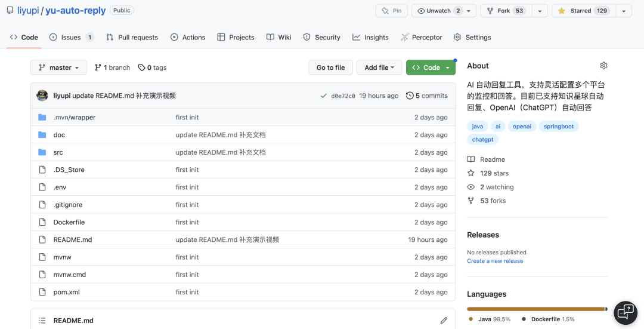Open the Add file dropdown

click(x=380, y=67)
